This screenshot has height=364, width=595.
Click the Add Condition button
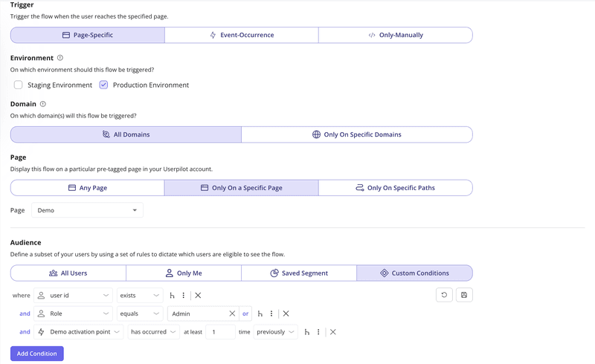[36, 354]
